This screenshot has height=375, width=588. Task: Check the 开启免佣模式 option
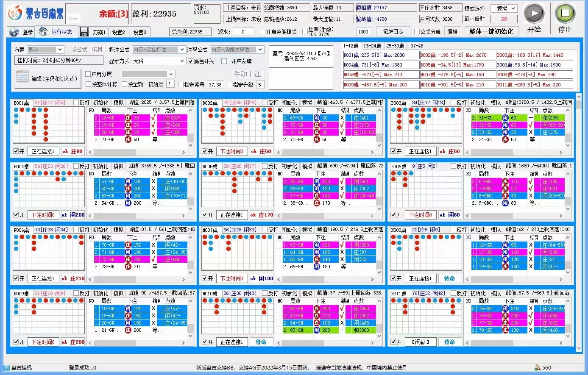pyautogui.click(x=262, y=32)
